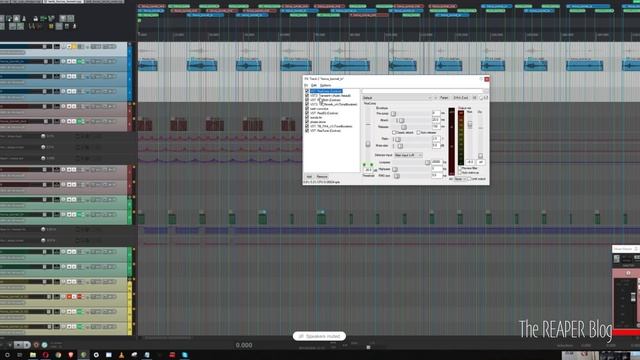The height and width of the screenshot is (360, 640).
Task: Click the yellow icon in REAPER main toolbar
Action: 51,26
